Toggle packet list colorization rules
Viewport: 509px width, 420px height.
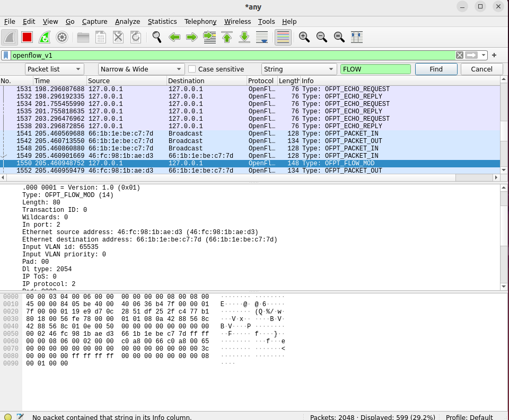pos(283,37)
